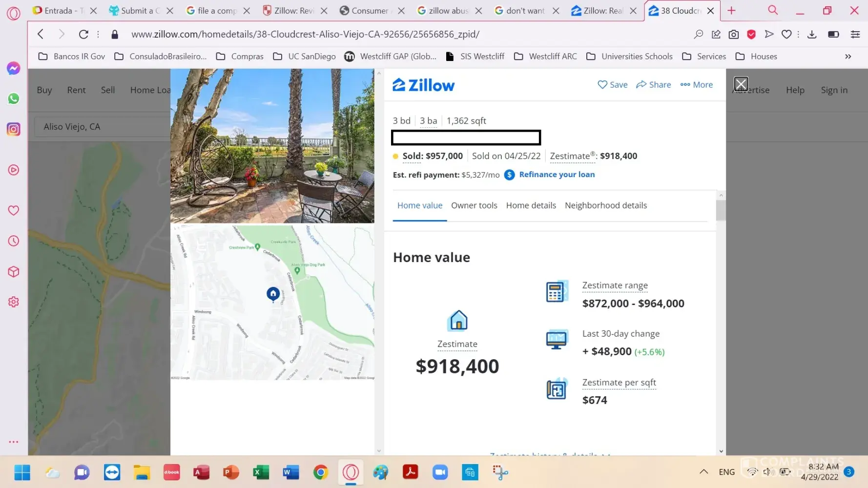
Task: Open Messenger in the Opera sidebar
Action: click(14, 68)
